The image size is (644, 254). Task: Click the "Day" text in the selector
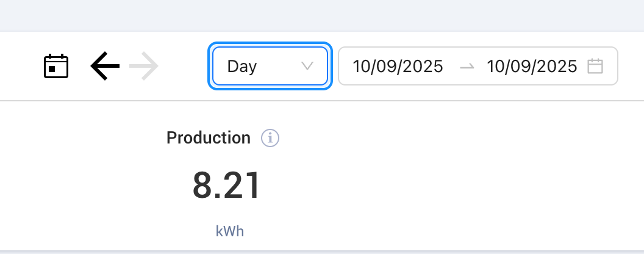(242, 66)
